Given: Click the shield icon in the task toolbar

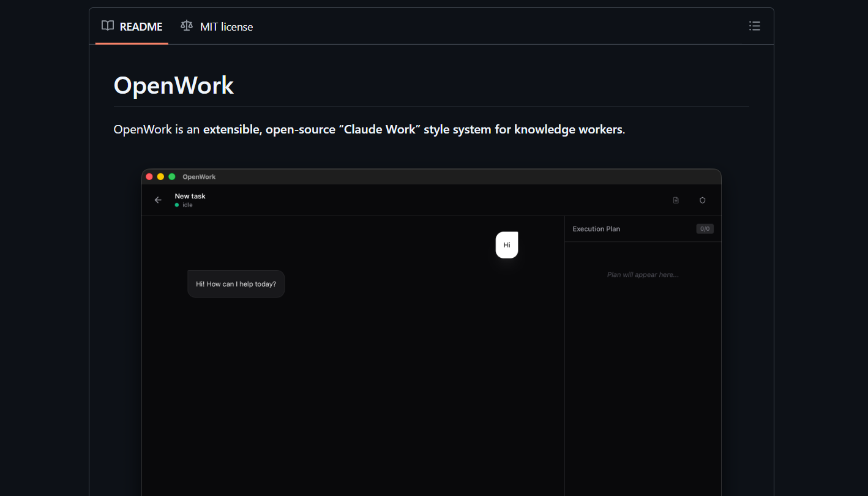Looking at the screenshot, I should tap(702, 200).
